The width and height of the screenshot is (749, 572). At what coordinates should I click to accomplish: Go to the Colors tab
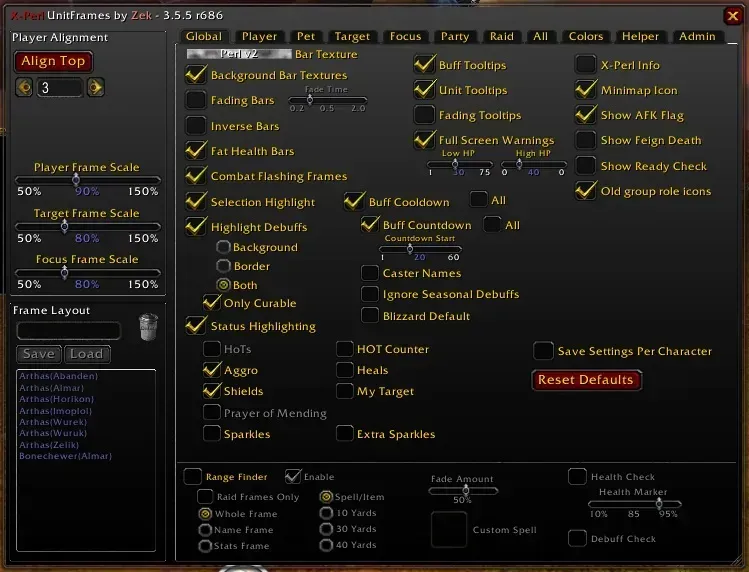tap(586, 36)
